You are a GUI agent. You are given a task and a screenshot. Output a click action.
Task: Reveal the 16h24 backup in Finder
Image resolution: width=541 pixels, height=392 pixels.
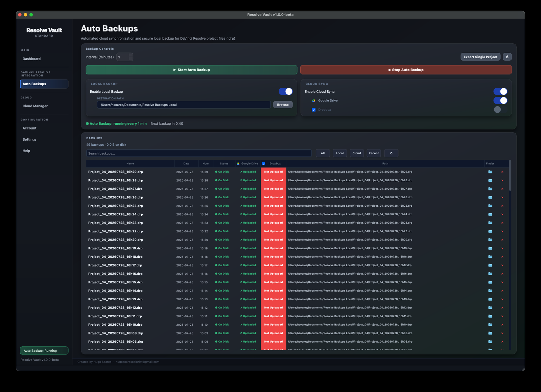click(490, 214)
